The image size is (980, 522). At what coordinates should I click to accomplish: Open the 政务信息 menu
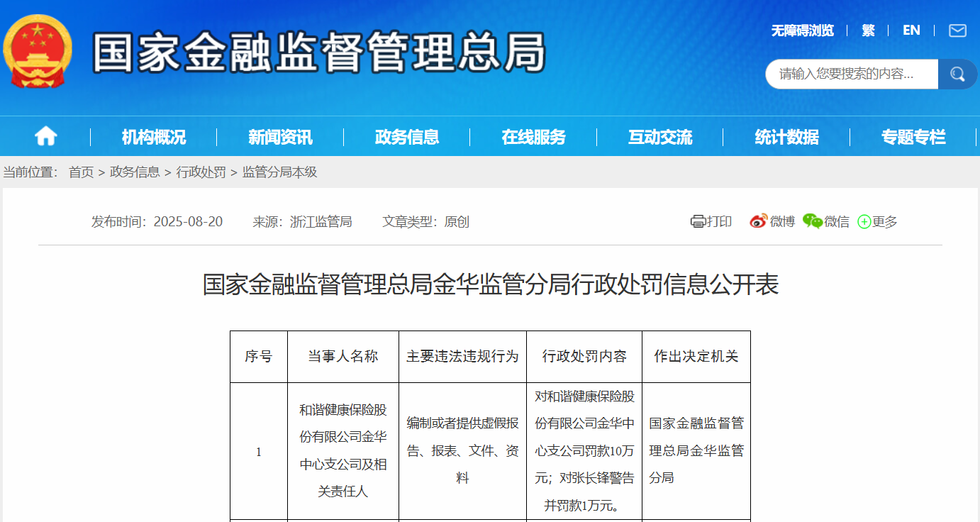coord(407,137)
